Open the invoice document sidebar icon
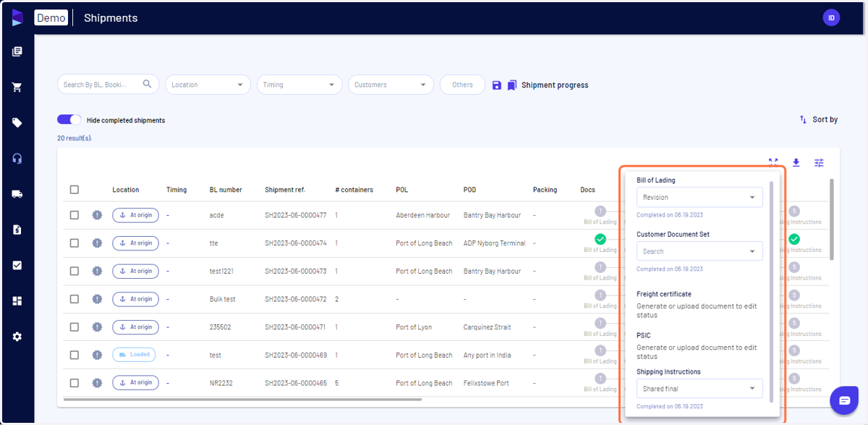Viewport: 868px width, 425px height. pos(17,230)
